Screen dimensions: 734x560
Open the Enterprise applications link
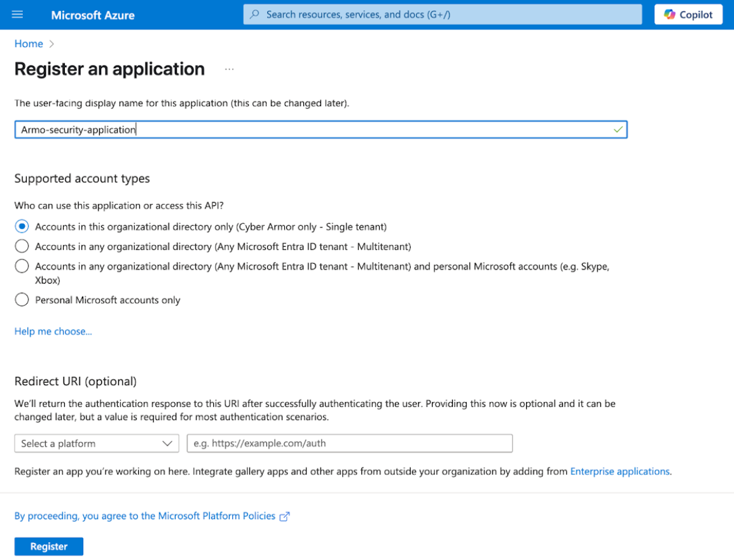pos(620,471)
